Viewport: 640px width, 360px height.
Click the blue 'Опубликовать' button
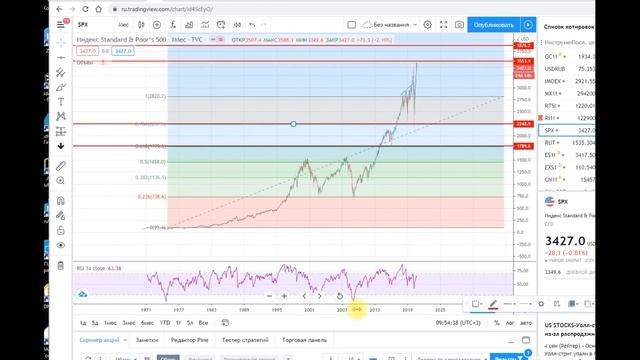[x=494, y=25]
